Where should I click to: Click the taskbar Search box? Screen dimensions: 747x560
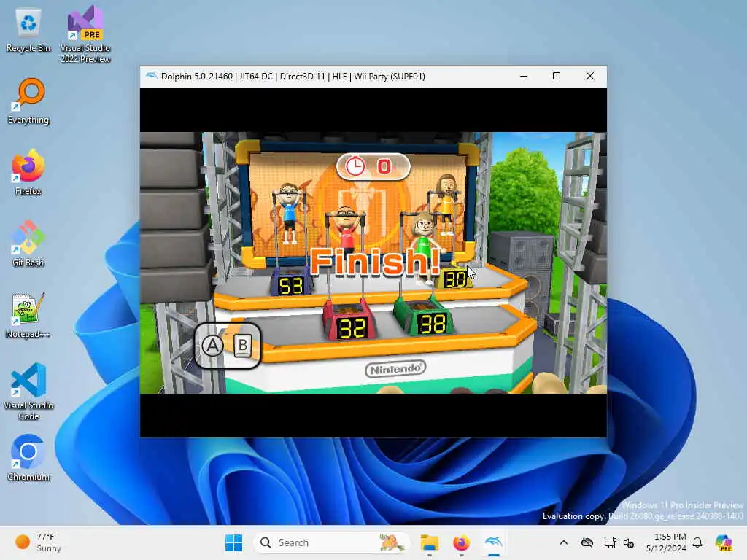(x=332, y=542)
